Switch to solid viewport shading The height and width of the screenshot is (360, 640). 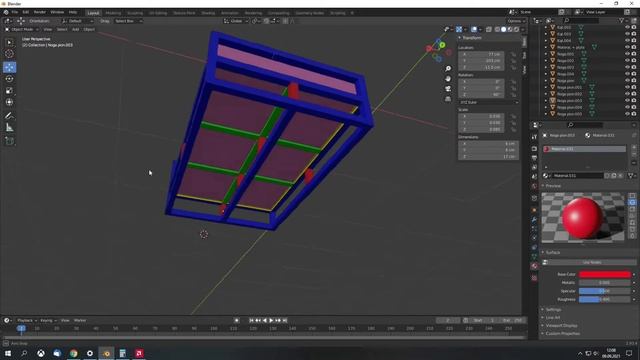click(504, 29)
